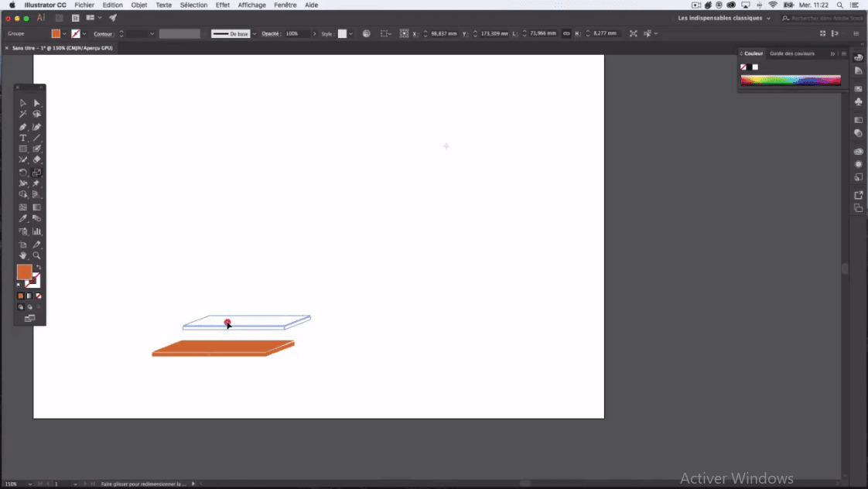This screenshot has width=868, height=489.
Task: Open stroke color dropdown in control bar
Action: [84, 34]
